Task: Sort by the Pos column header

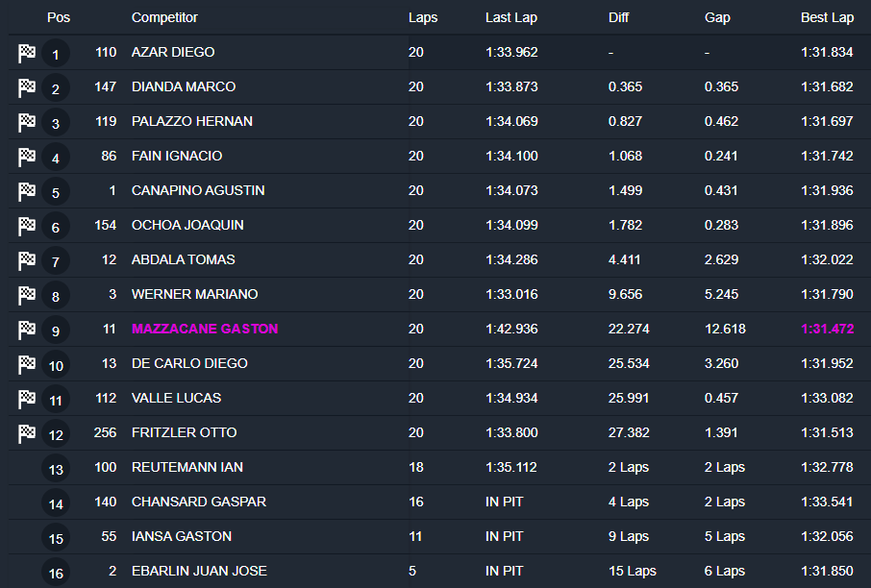Action: click(59, 18)
